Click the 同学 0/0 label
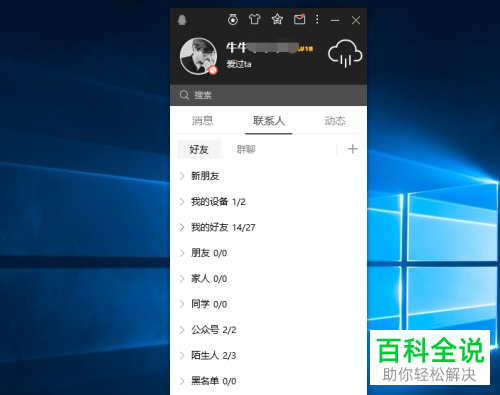This screenshot has width=500, height=395. pos(209,304)
